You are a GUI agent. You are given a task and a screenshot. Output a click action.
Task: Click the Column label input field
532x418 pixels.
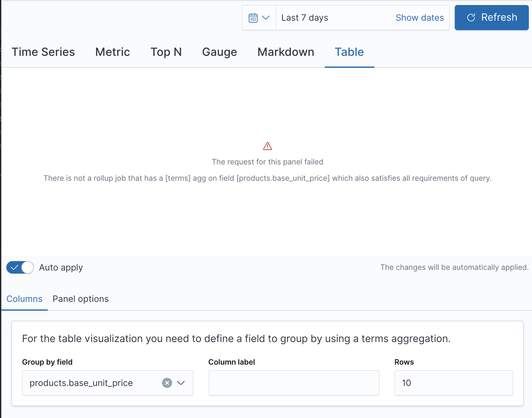click(x=294, y=383)
